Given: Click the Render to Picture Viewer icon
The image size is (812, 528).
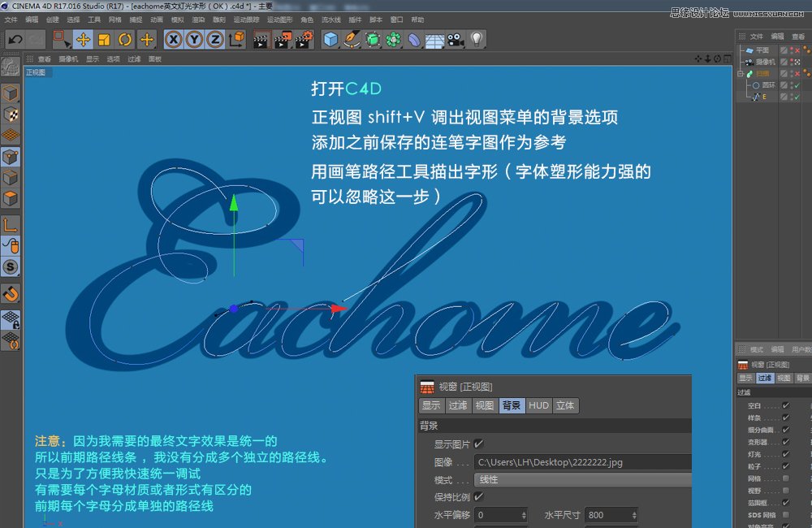Looking at the screenshot, I should [283, 39].
